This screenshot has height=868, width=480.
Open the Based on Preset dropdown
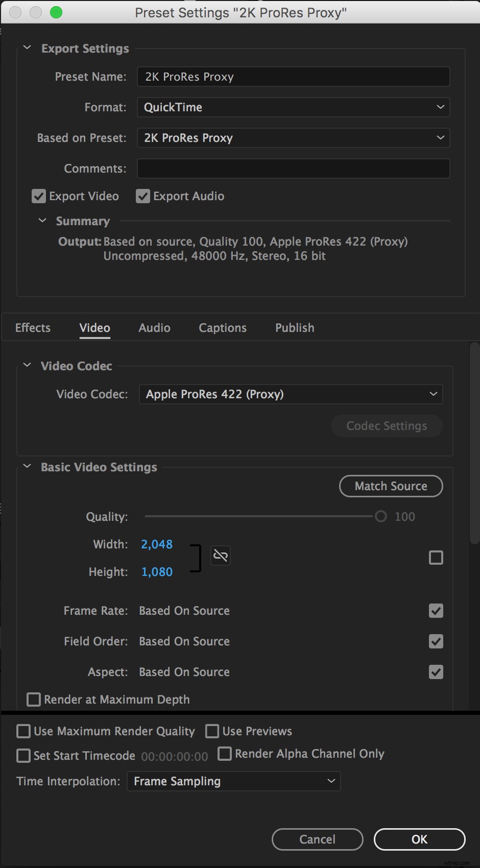point(293,138)
